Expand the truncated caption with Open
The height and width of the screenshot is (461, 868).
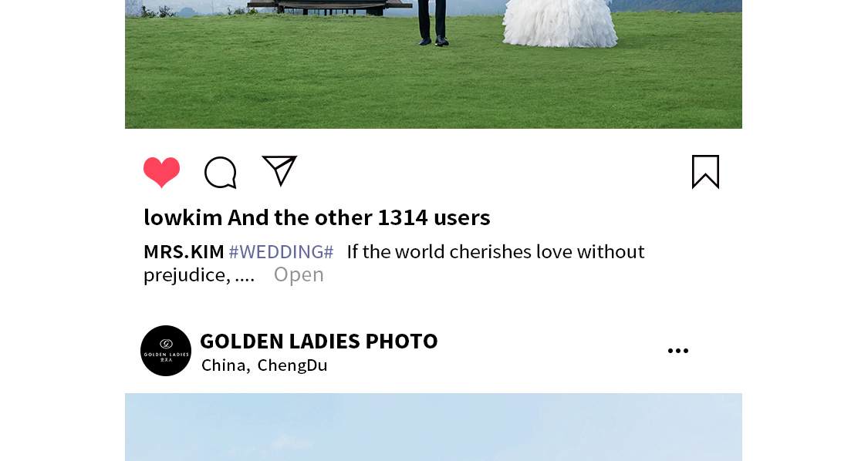299,274
